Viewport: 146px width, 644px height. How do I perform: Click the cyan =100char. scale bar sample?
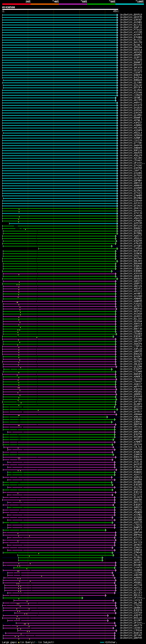[x=102, y=642]
